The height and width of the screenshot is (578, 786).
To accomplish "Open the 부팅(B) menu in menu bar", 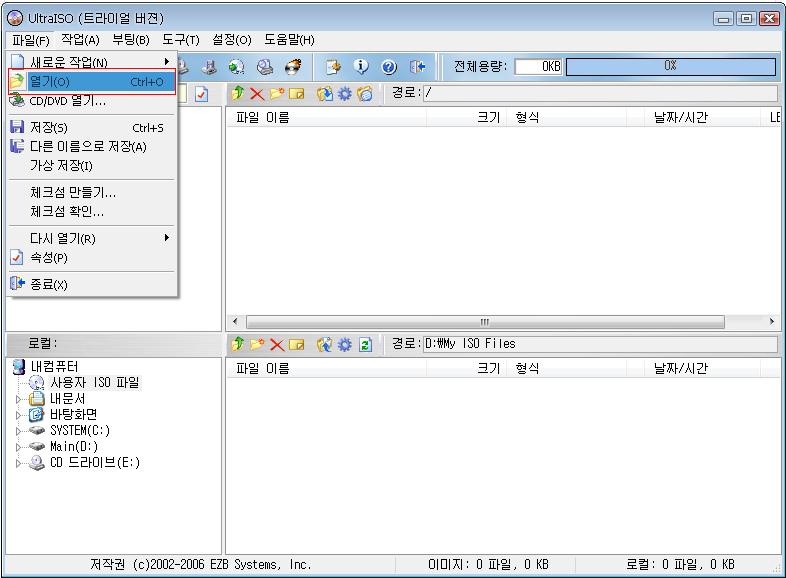I will click(x=130, y=40).
